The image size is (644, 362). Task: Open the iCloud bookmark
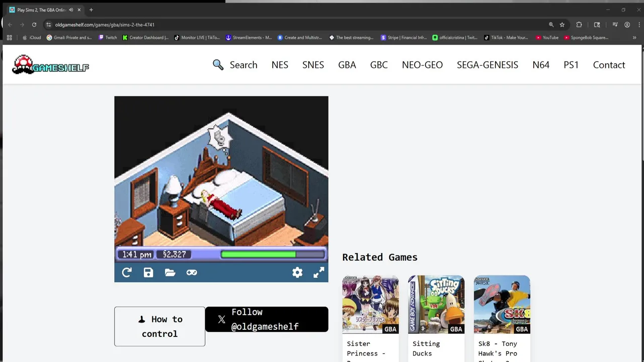(32, 38)
